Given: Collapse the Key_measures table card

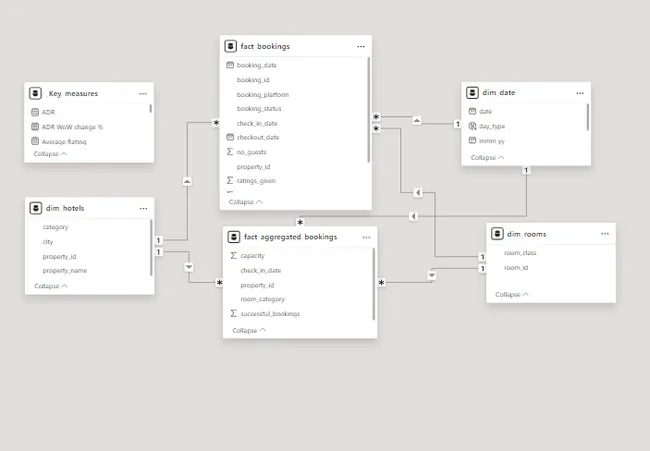Looking at the screenshot, I should (50, 155).
